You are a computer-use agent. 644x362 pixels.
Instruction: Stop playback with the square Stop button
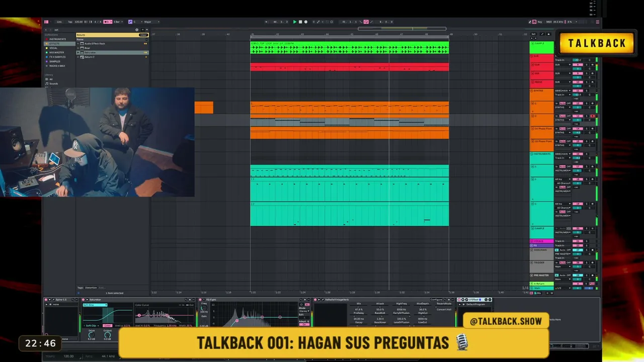(x=300, y=22)
